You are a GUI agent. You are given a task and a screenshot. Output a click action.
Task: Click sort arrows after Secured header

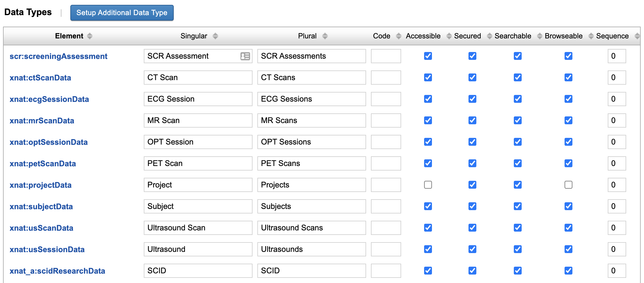tap(490, 36)
